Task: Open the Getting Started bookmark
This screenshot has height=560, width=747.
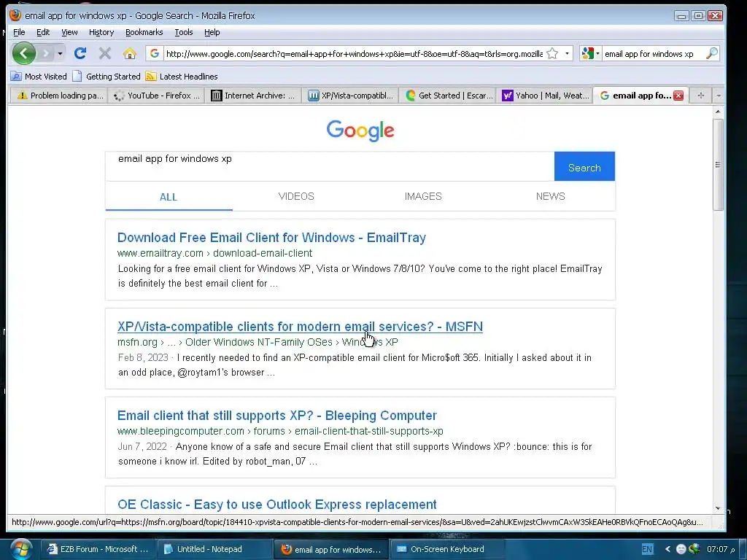Action: coord(107,76)
